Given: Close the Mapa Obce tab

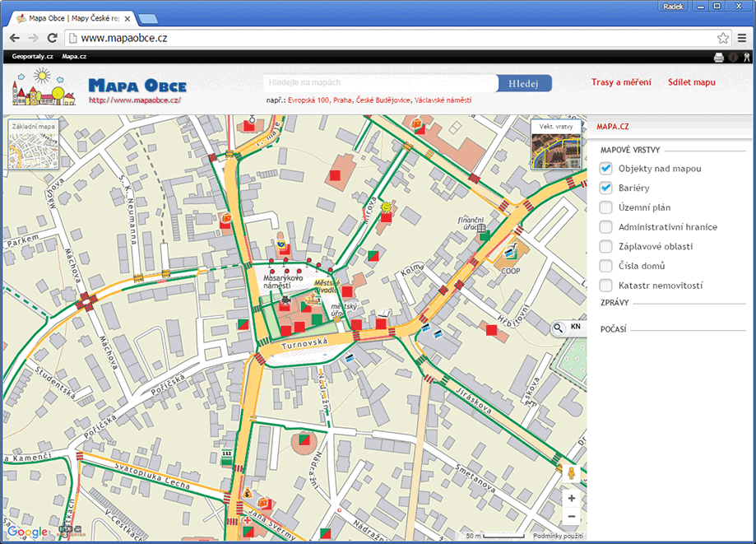Looking at the screenshot, I should pyautogui.click(x=128, y=19).
